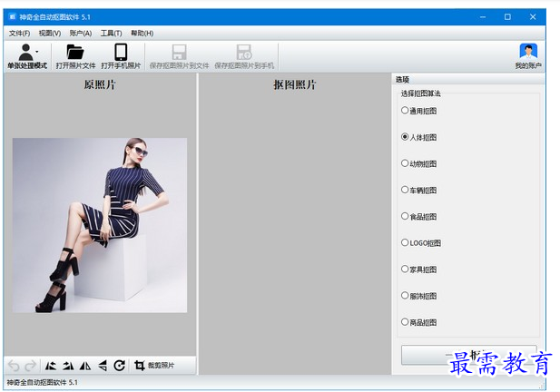Rotate photo right using second rotate icon
560x392 pixels.
[68, 366]
